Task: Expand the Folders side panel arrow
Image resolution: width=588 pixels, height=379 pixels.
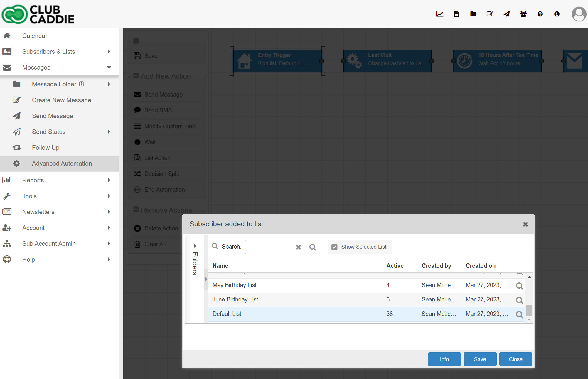Action: [195, 246]
